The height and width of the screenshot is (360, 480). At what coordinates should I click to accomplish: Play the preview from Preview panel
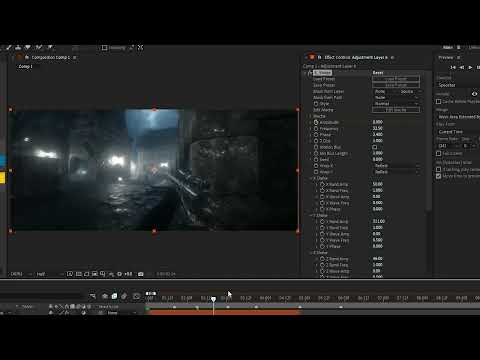(x=470, y=67)
